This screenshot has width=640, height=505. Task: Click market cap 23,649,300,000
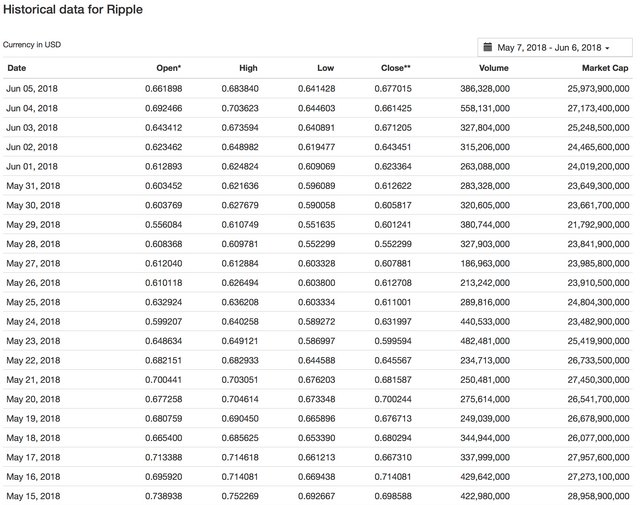click(598, 186)
